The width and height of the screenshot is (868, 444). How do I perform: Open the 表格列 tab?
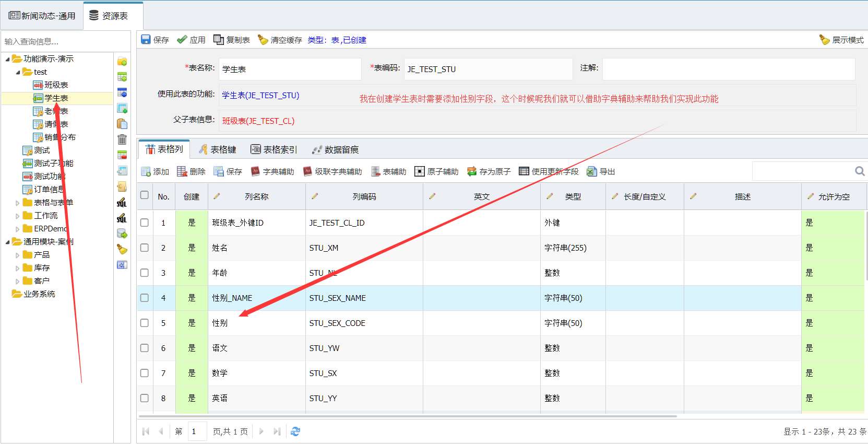[164, 149]
